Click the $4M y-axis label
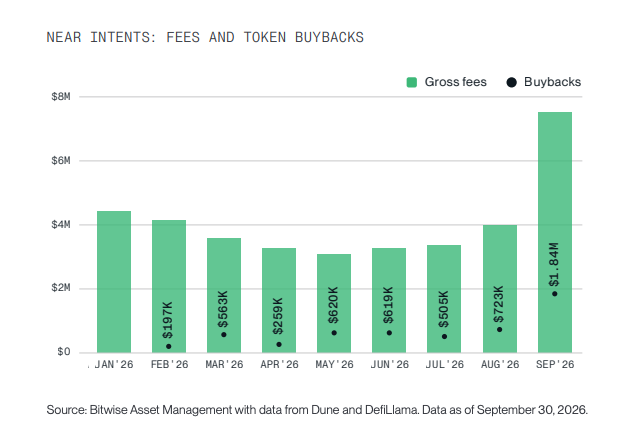Image resolution: width=634 pixels, height=445 pixels. coord(61,225)
